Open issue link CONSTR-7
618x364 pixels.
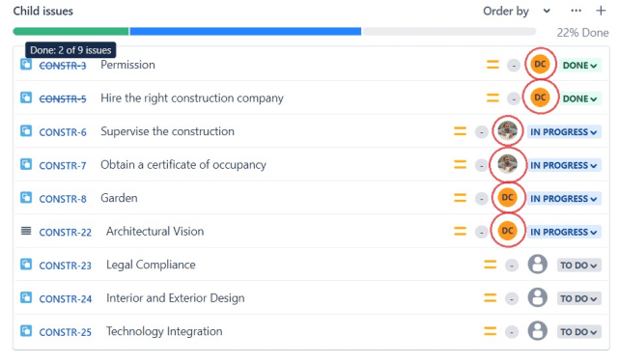62,165
